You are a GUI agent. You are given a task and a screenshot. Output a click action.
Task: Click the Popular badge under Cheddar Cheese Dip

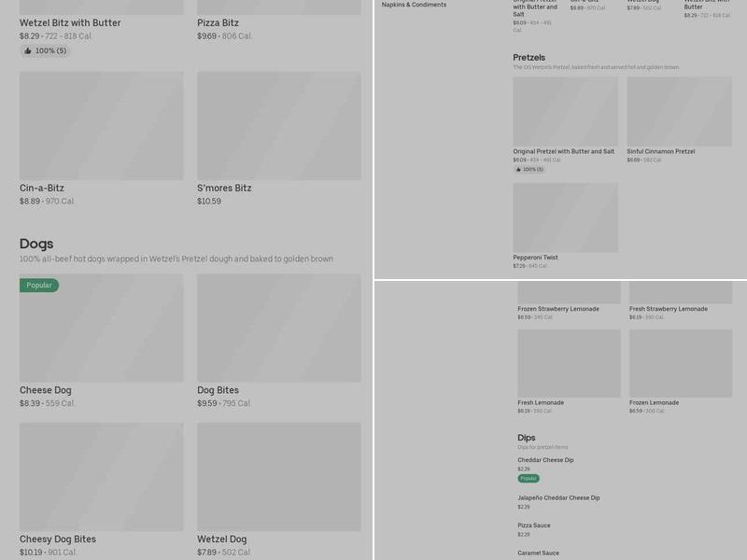pos(529,478)
